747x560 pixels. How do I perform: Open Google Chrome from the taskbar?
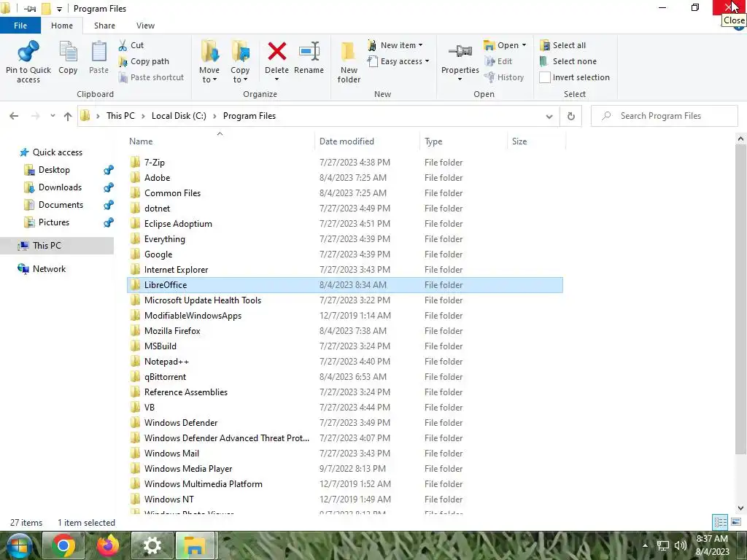[x=63, y=545]
